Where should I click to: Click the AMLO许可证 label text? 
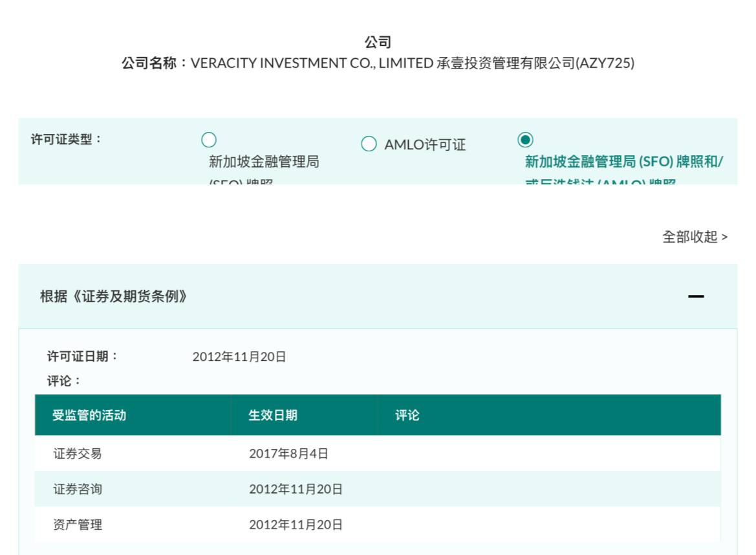(x=425, y=145)
